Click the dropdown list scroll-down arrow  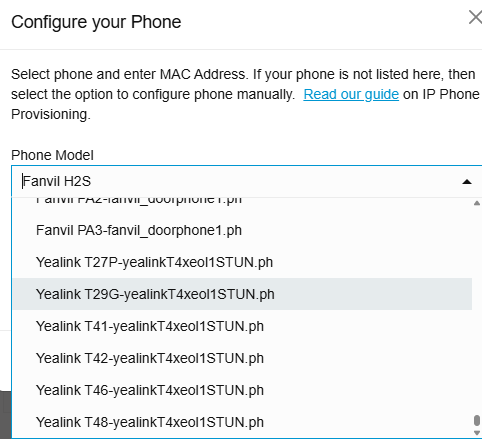(477, 433)
